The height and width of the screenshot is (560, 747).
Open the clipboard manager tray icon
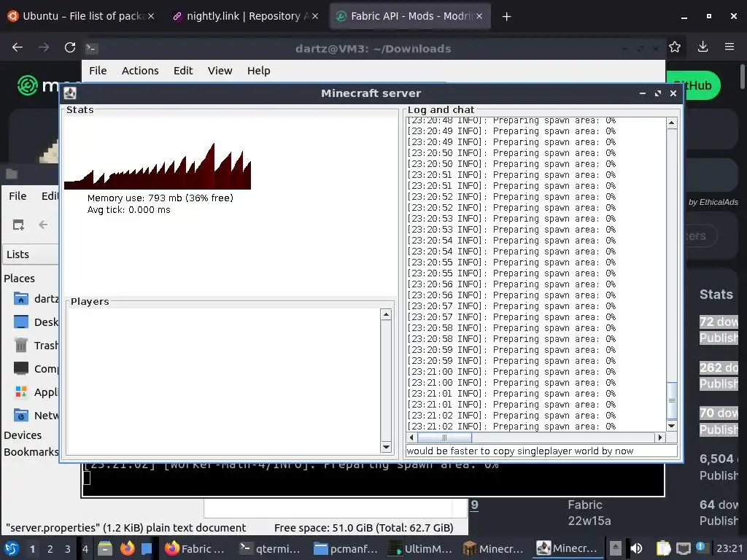(663, 548)
